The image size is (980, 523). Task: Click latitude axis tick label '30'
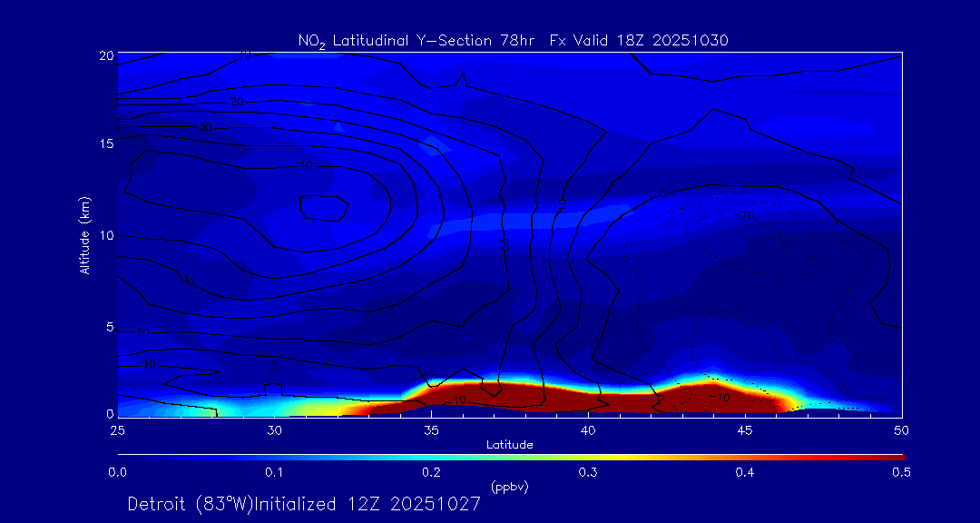[x=274, y=430]
